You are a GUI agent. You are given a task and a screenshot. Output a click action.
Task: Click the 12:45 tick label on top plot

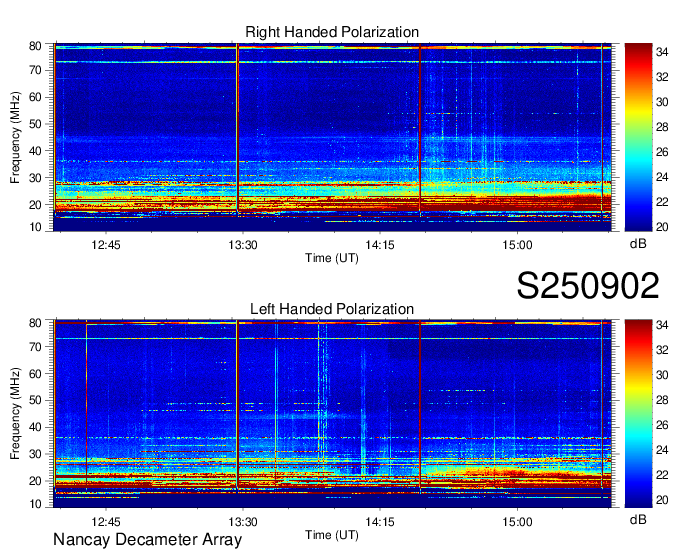(x=106, y=245)
